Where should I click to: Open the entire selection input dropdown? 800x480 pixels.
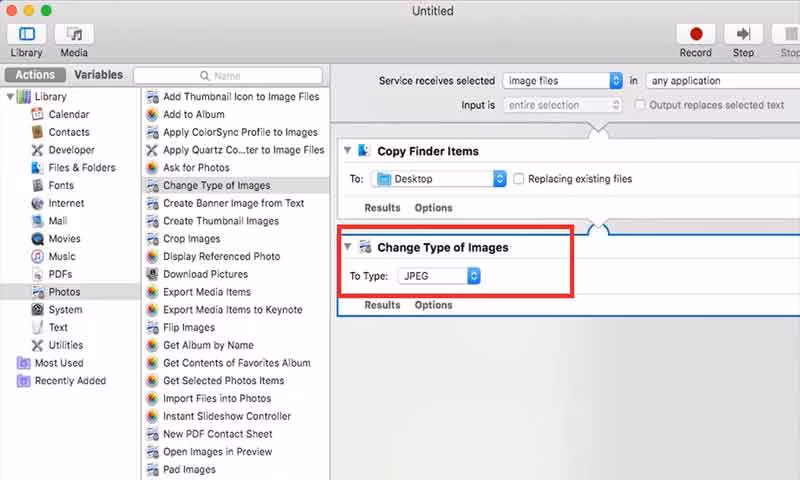pos(563,105)
